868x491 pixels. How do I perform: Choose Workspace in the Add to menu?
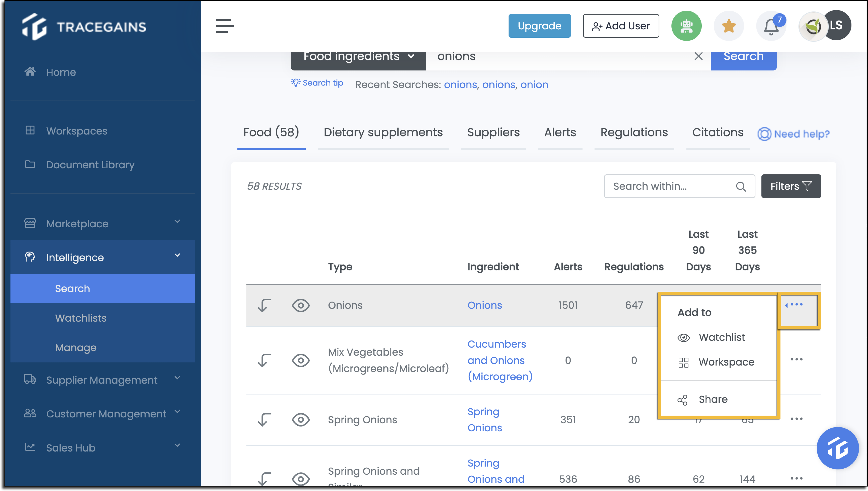tap(726, 362)
